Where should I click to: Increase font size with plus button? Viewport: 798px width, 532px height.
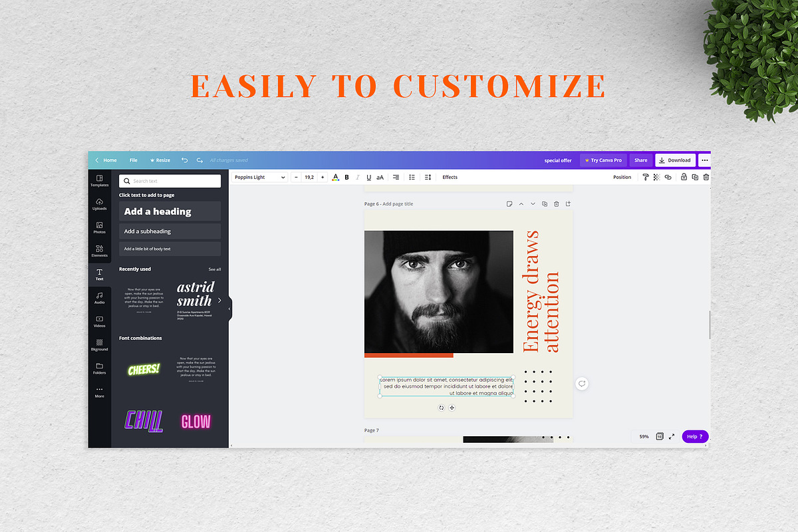coord(323,178)
